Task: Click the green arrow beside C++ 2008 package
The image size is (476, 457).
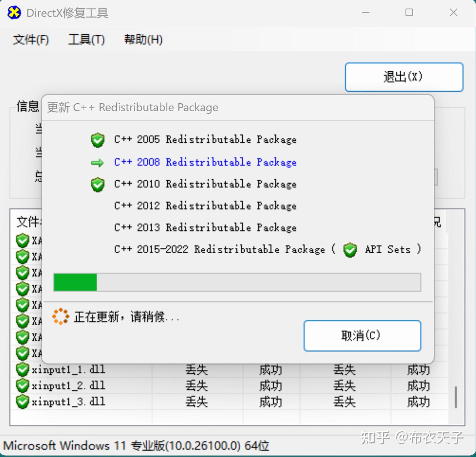Action: [97, 163]
